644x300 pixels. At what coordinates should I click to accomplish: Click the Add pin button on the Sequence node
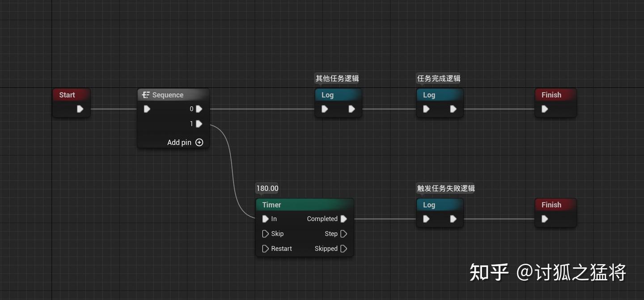pyautogui.click(x=184, y=142)
